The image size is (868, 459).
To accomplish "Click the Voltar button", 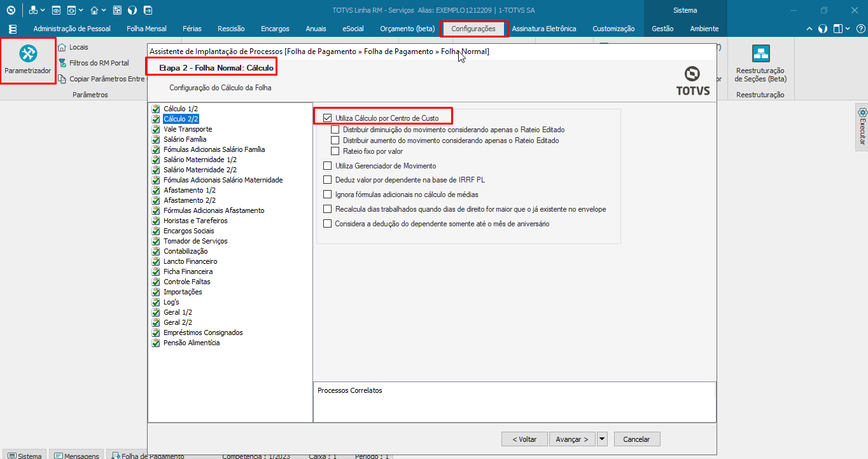I will pos(524,439).
